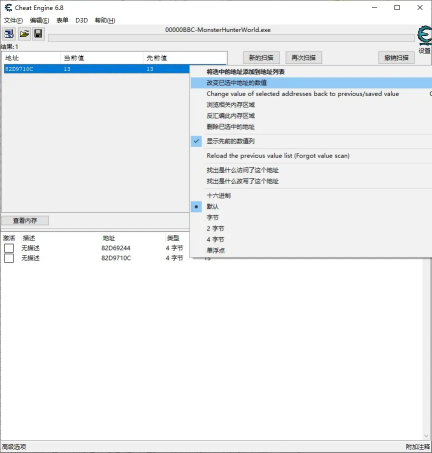432x453 pixels.
Task: Click the 00000BBC-MonsterHunterWorld.exe process label
Action: click(x=218, y=30)
